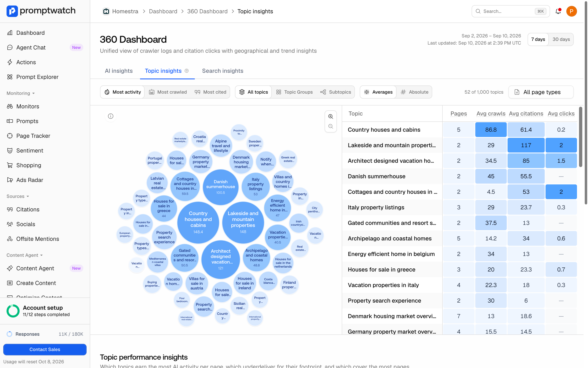The image size is (588, 368).
Task: Open Prompt Explorer
Action: (45, 77)
